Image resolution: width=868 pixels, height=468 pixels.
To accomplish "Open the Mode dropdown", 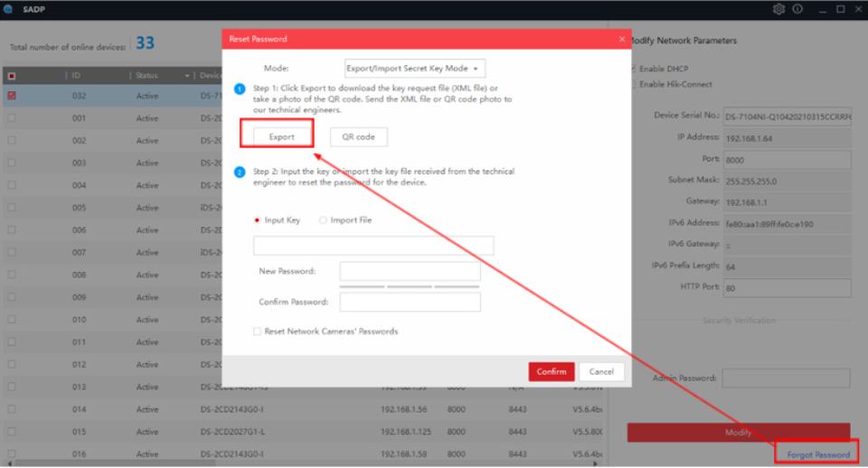I will (x=415, y=69).
